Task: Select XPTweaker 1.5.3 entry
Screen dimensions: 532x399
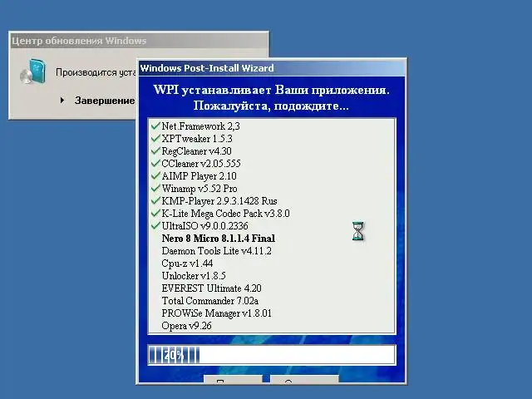Action: pos(197,139)
